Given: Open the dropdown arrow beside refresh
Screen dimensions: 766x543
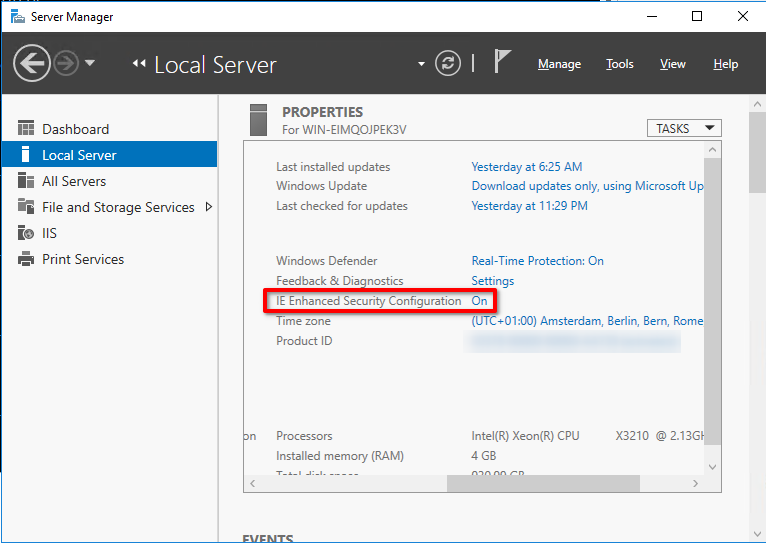Looking at the screenshot, I should pos(421,65).
